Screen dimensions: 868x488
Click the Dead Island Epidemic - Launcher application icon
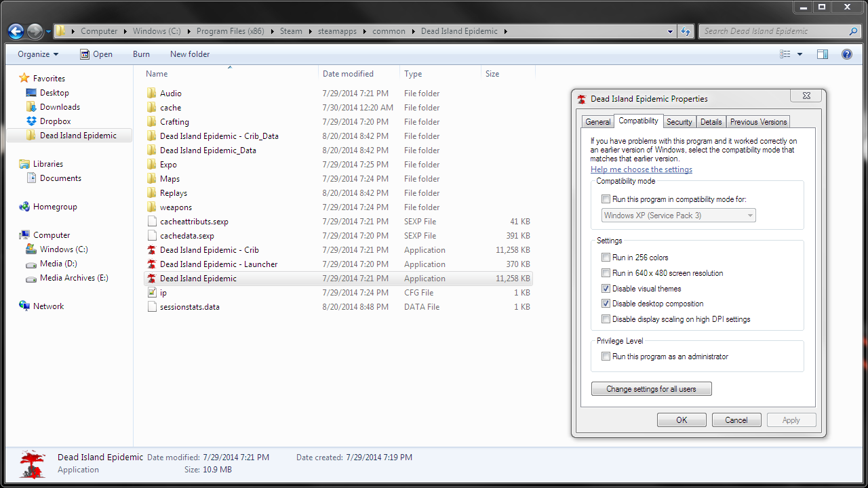(152, 264)
